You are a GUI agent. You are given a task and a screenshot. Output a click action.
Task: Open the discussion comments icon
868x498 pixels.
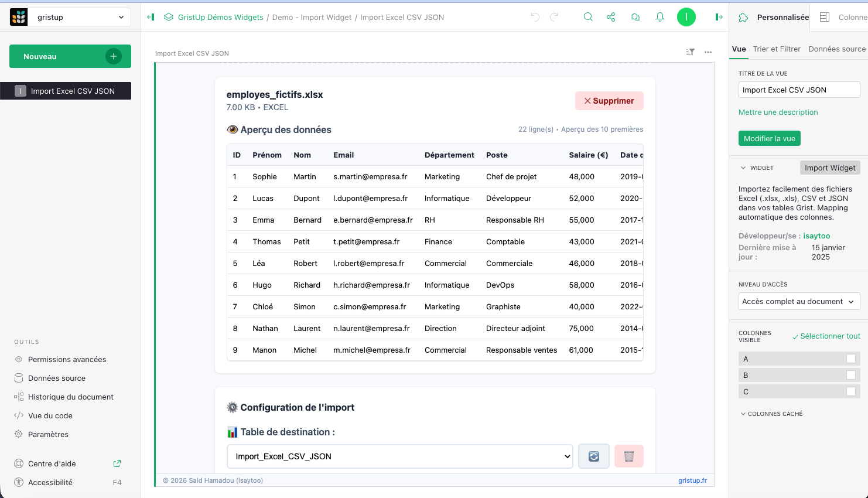[635, 17]
